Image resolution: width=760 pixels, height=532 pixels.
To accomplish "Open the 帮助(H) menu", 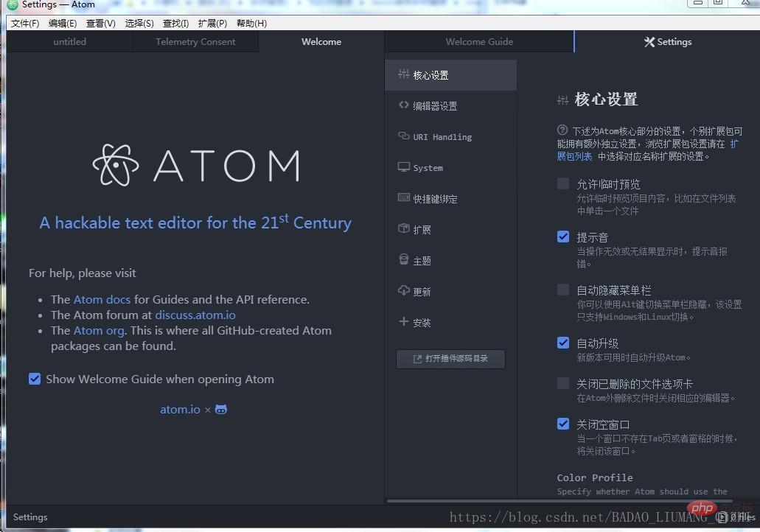I will tap(251, 24).
